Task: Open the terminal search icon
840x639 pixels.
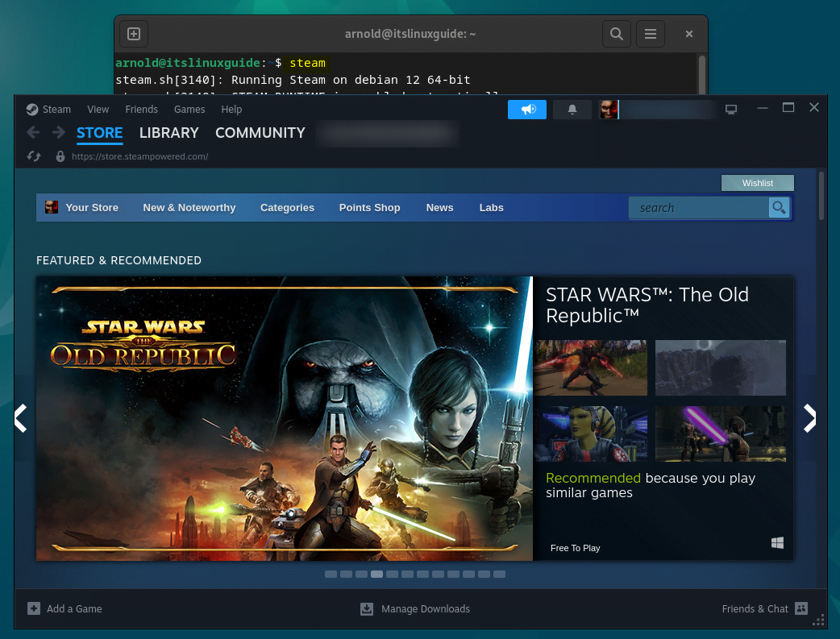Action: [x=617, y=34]
